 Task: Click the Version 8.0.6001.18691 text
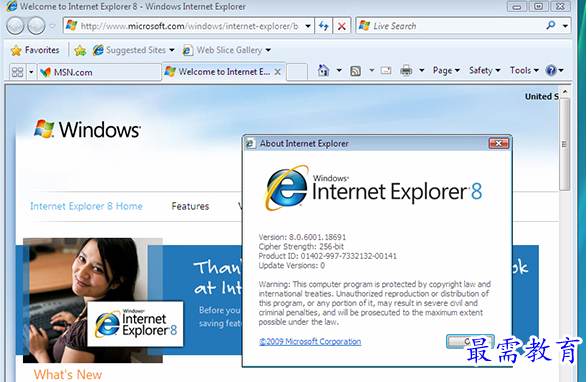302,237
